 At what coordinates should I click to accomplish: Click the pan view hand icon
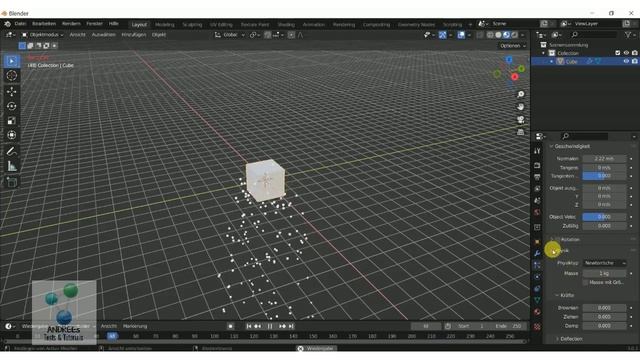pyautogui.click(x=520, y=107)
